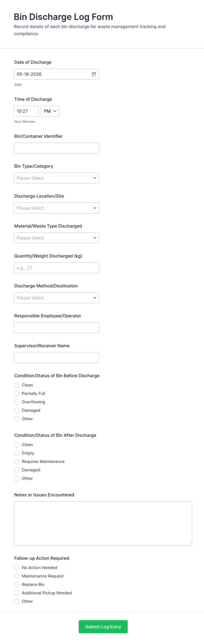Expand the Bin Type/Category dropdown
Image resolution: width=204 pixels, height=644 pixels.
tap(56, 178)
